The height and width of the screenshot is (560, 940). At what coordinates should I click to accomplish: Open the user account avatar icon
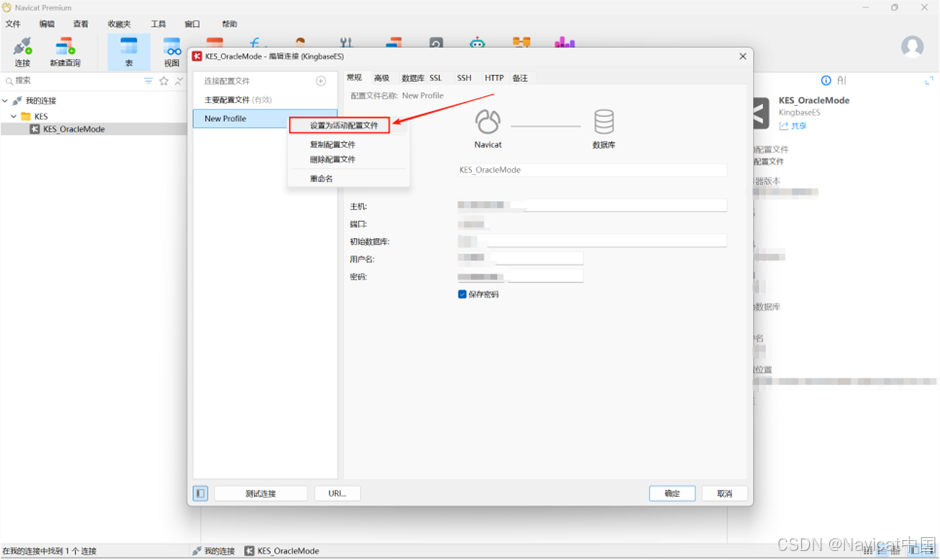[912, 47]
